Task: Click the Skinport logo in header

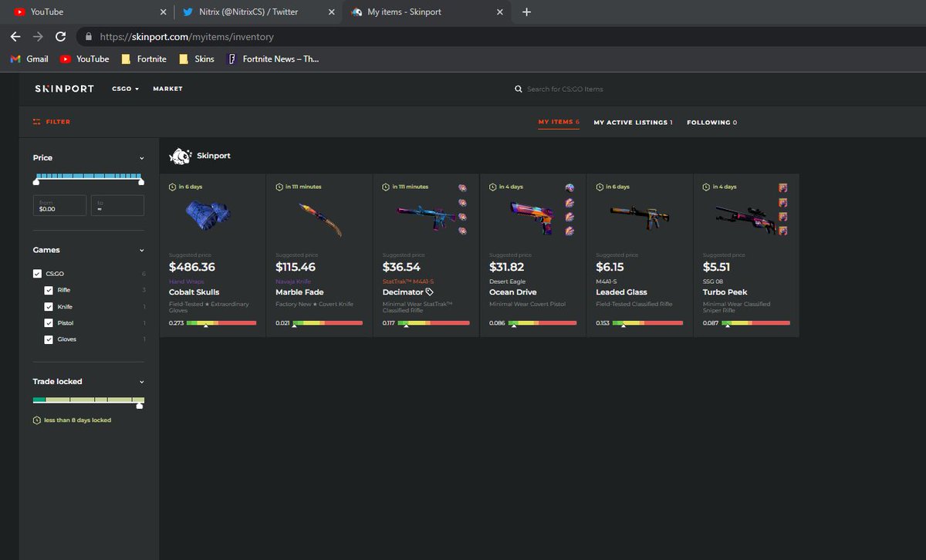Action: click(x=64, y=89)
